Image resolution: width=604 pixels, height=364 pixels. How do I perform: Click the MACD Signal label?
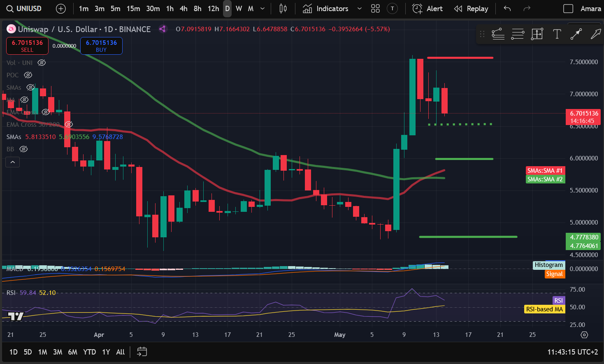(555, 274)
